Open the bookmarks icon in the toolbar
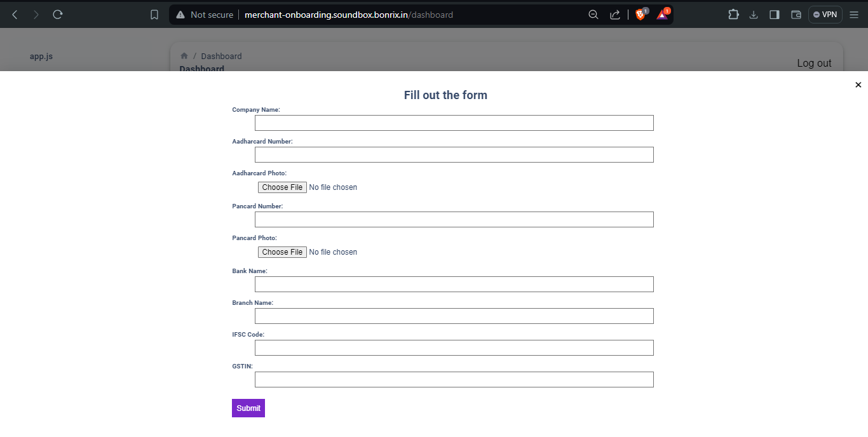 154,14
